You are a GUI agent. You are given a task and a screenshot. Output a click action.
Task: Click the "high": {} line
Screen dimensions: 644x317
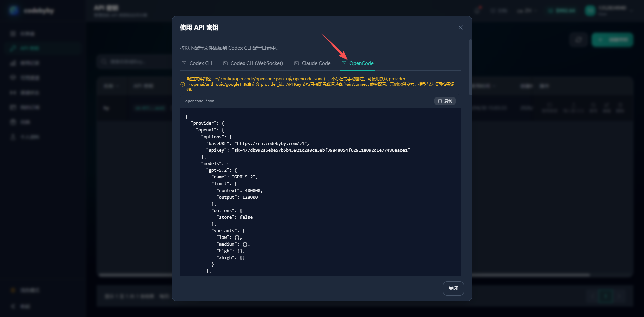pyautogui.click(x=231, y=251)
